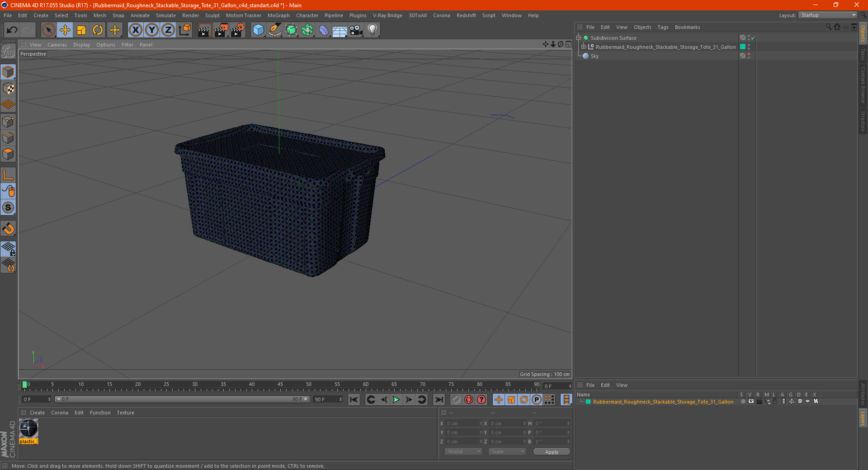Click the Rubbermaid layer color swatch in Layers
The height and width of the screenshot is (470, 868).
pyautogui.click(x=588, y=402)
